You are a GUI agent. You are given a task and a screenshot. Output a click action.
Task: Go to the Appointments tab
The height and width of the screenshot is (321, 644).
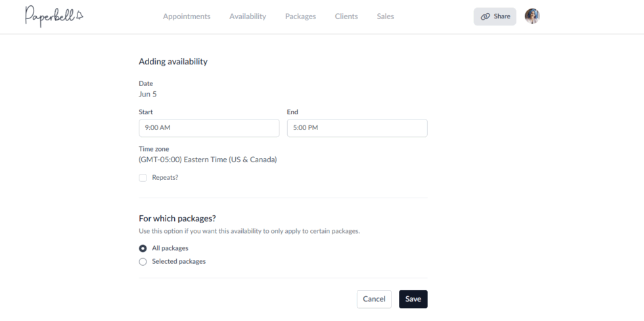click(x=187, y=16)
